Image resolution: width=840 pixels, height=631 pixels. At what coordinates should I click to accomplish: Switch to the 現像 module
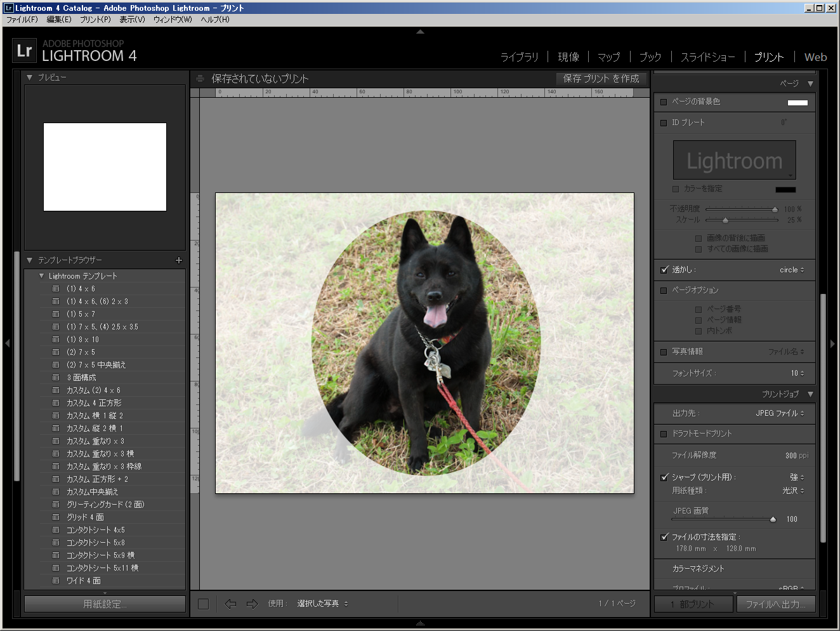pos(568,57)
